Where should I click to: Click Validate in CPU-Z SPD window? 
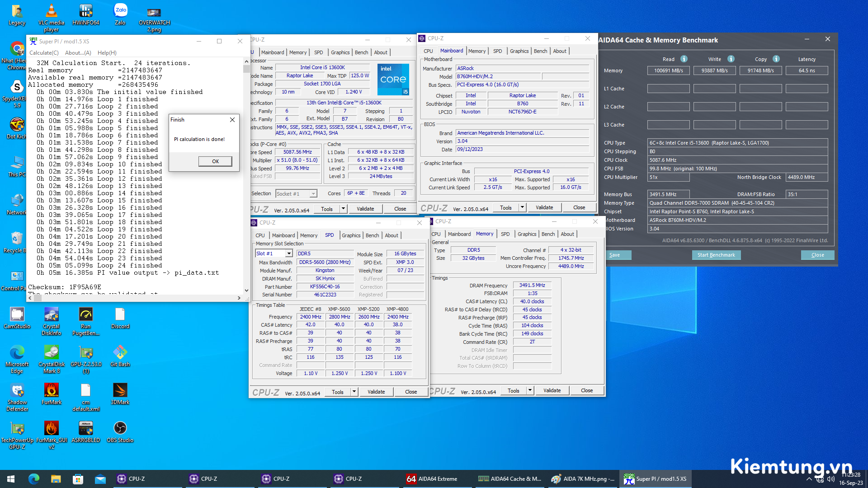pos(376,392)
